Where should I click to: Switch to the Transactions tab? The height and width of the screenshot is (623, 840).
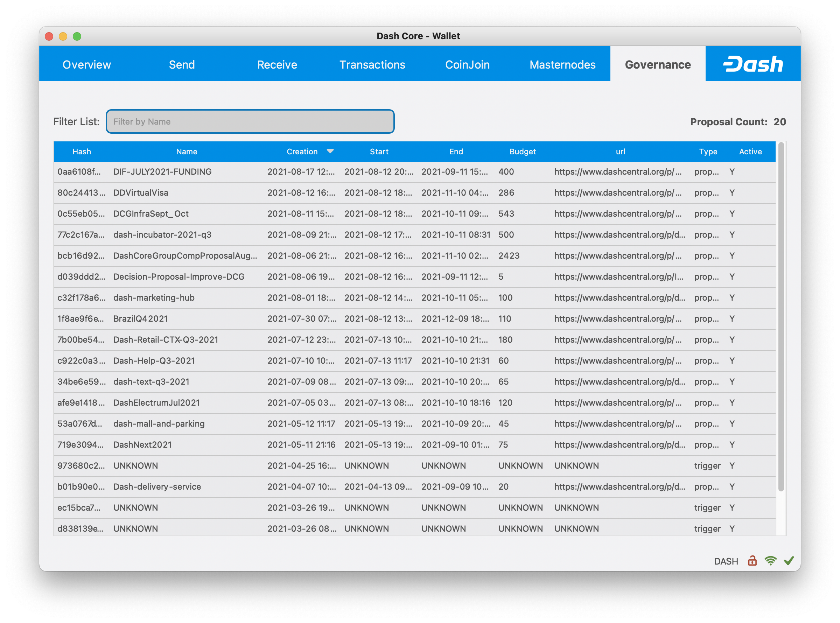372,64
